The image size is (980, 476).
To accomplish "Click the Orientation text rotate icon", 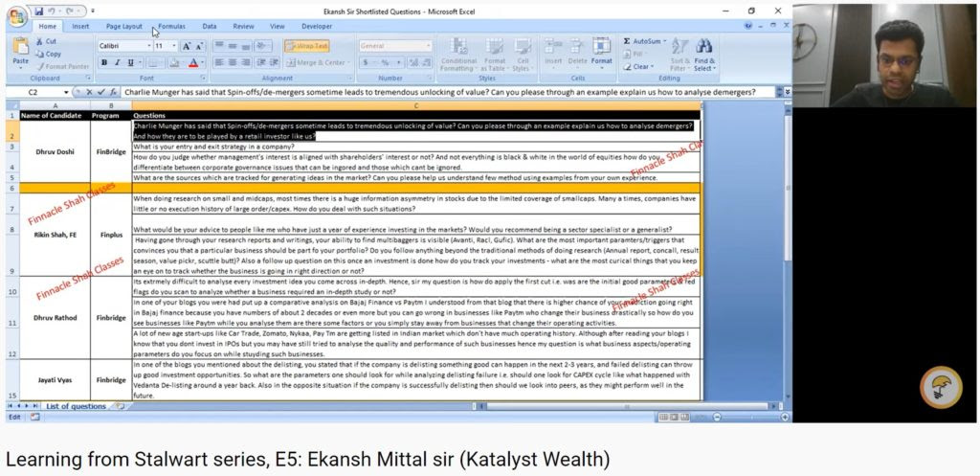I will [x=262, y=46].
